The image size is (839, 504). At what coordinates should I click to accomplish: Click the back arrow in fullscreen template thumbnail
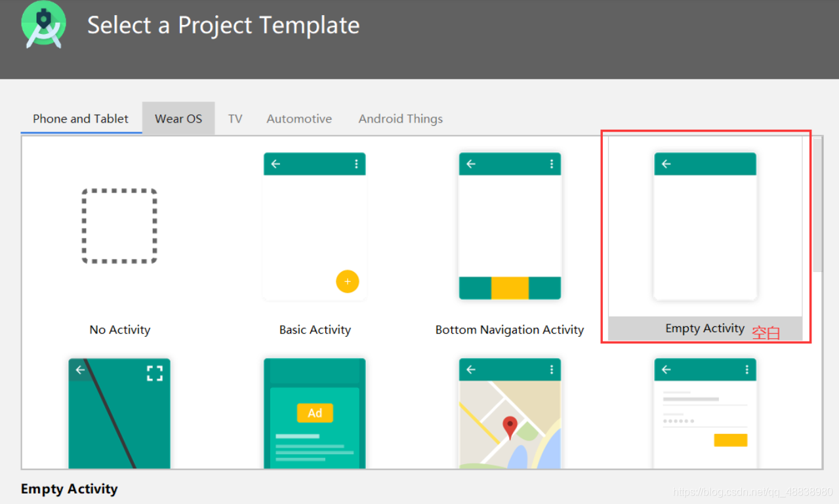pyautogui.click(x=80, y=370)
